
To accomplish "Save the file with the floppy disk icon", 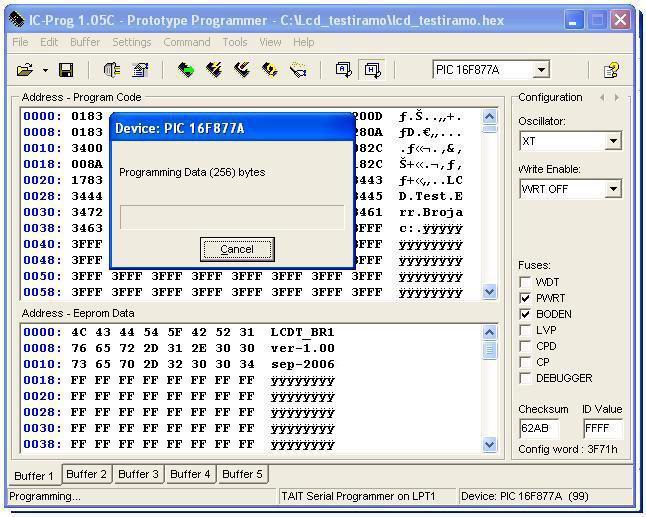I will [x=66, y=70].
